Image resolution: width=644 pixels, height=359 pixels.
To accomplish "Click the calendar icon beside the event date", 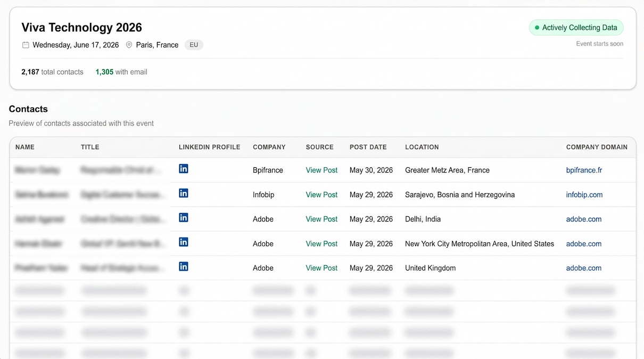I will (x=26, y=45).
